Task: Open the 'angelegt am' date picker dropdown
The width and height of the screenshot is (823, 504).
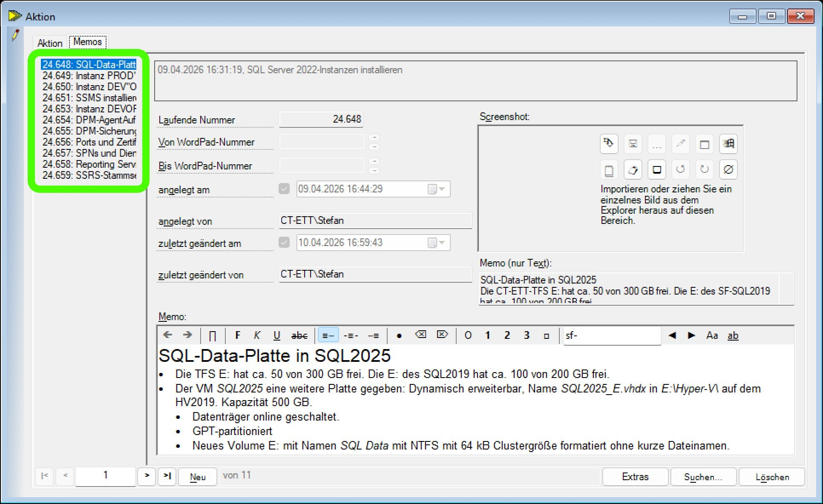Action: pos(442,189)
